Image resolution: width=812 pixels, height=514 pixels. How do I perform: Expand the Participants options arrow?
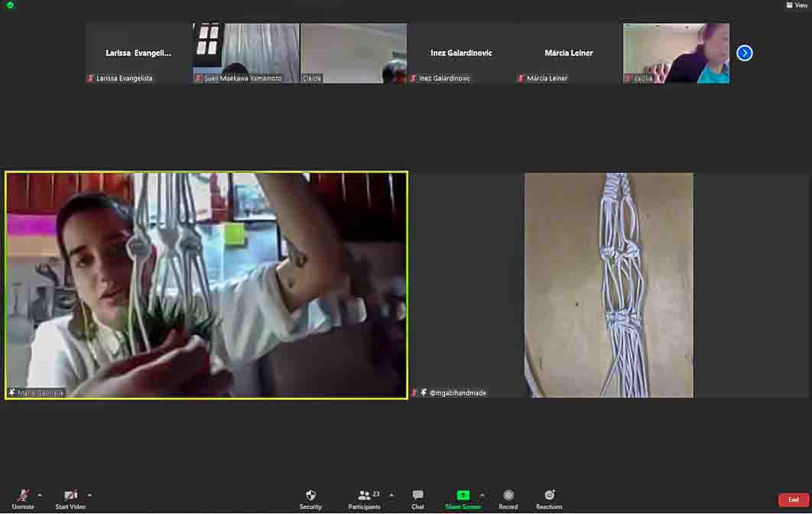(x=391, y=495)
